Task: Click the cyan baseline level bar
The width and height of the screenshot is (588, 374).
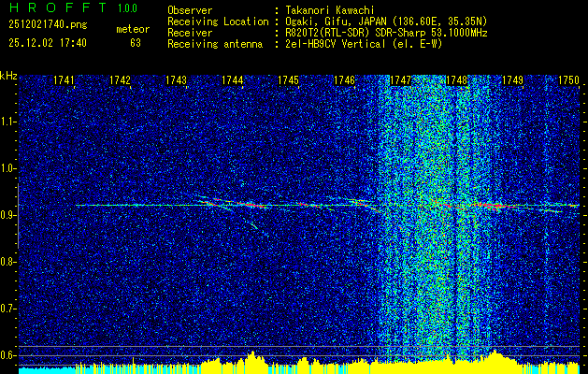Action: tap(47, 370)
